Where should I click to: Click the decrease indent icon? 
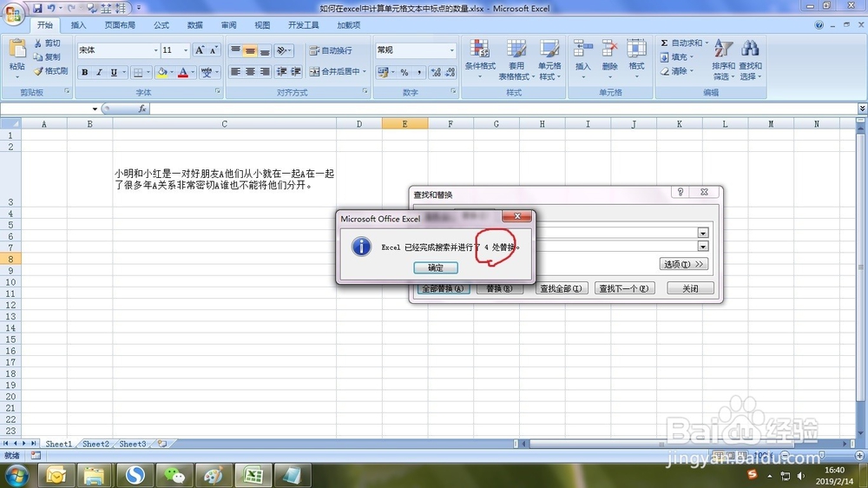point(282,72)
